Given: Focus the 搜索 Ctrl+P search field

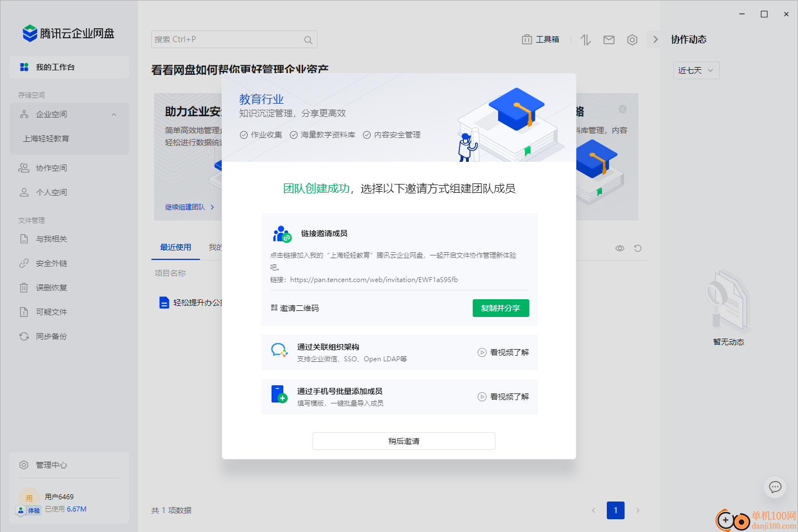Looking at the screenshot, I should 234,39.
